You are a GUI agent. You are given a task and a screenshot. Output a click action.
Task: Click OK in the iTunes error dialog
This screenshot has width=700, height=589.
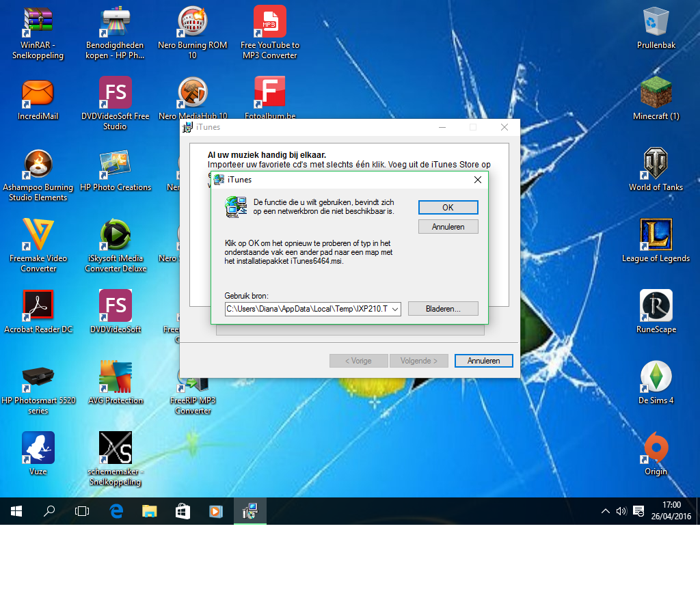click(x=448, y=208)
